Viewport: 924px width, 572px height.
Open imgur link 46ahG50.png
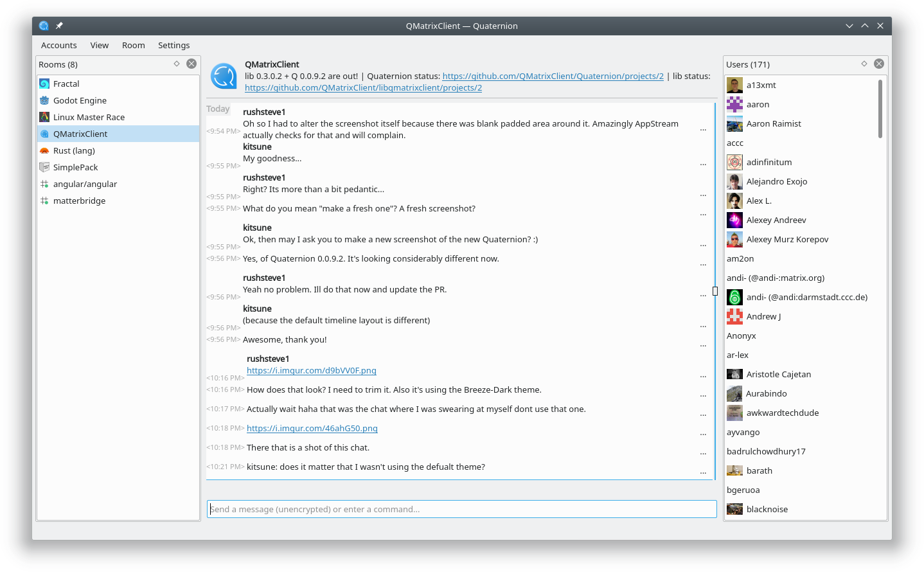(x=312, y=428)
